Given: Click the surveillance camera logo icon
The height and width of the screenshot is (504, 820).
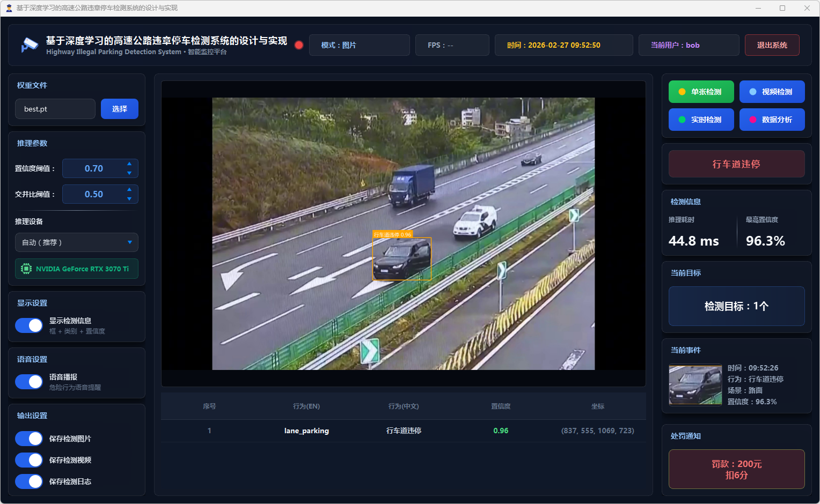Looking at the screenshot, I should tap(29, 45).
